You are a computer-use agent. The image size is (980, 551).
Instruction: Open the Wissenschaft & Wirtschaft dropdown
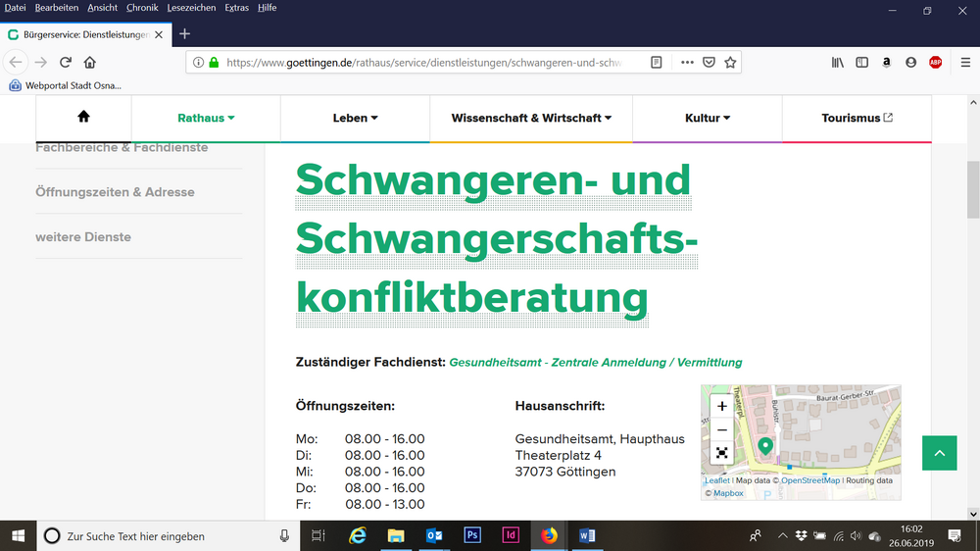531,118
